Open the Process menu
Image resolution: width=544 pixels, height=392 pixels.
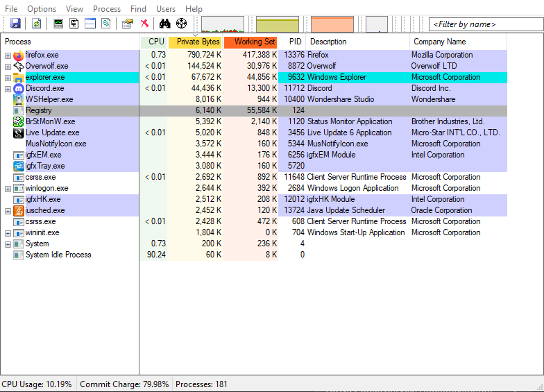(x=107, y=8)
